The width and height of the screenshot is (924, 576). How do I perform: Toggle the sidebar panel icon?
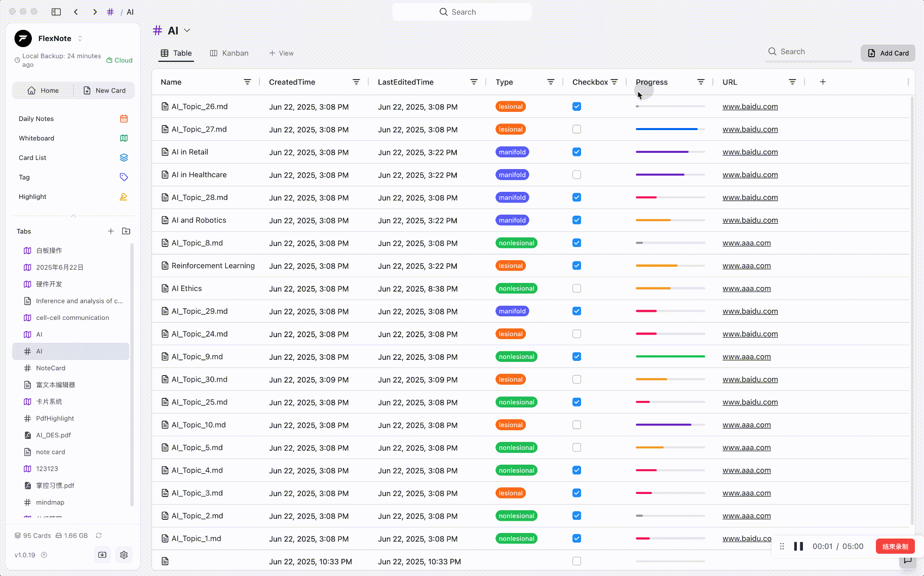point(56,12)
